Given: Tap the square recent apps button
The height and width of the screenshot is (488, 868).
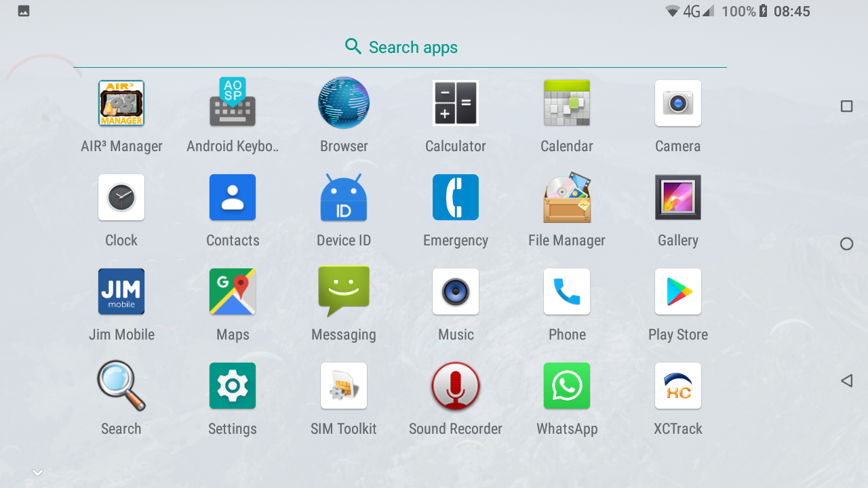Looking at the screenshot, I should pos(846,106).
